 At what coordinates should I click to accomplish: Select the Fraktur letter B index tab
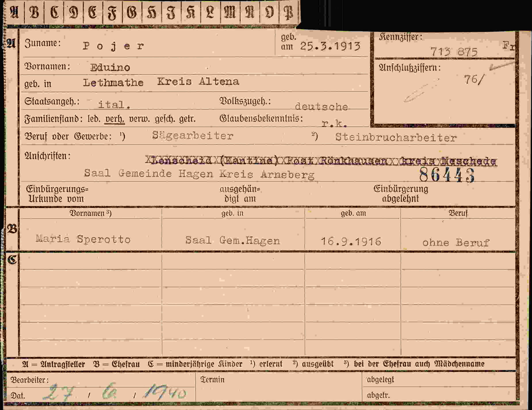click(34, 12)
